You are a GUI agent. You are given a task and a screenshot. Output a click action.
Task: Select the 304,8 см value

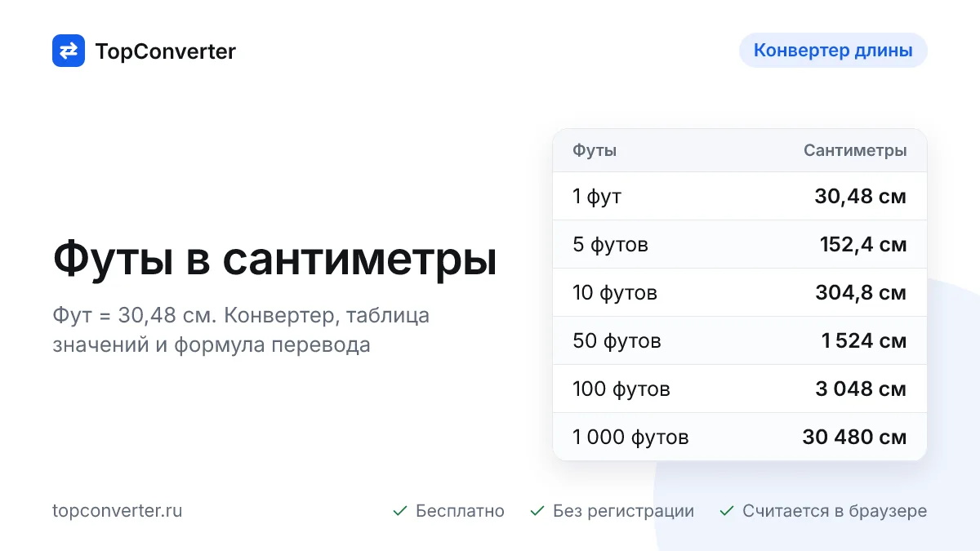coord(861,292)
